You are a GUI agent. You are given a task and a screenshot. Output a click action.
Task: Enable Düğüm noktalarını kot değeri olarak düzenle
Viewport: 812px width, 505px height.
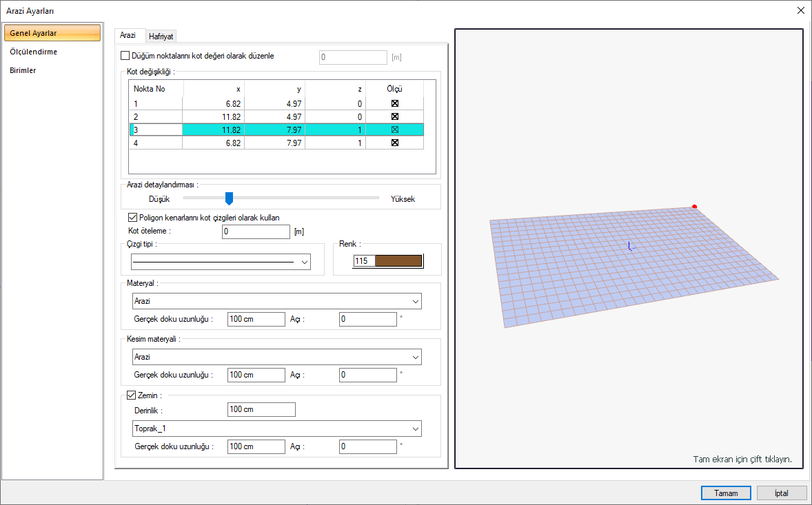point(125,56)
